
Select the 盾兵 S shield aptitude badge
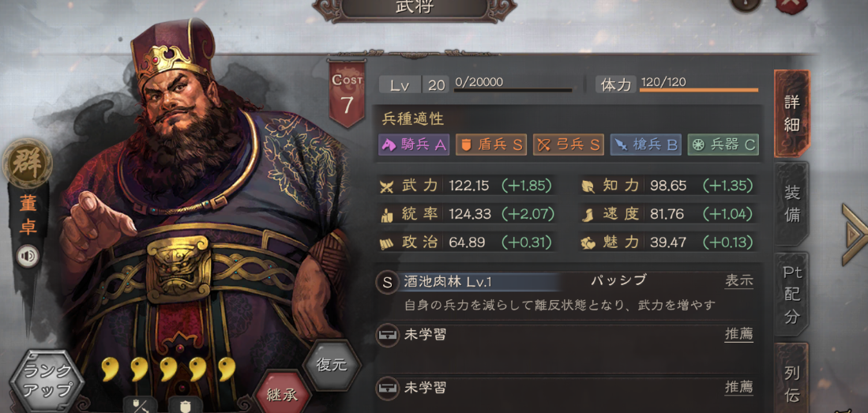tap(491, 145)
